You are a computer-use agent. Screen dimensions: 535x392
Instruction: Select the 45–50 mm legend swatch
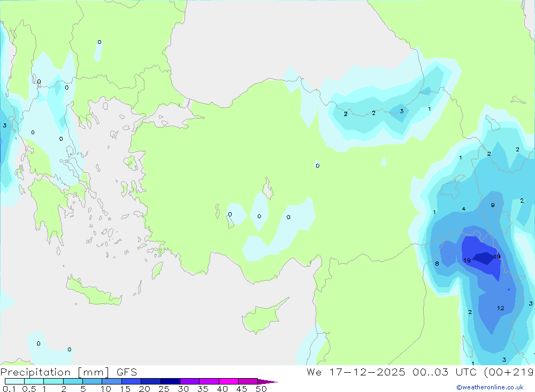(x=248, y=381)
